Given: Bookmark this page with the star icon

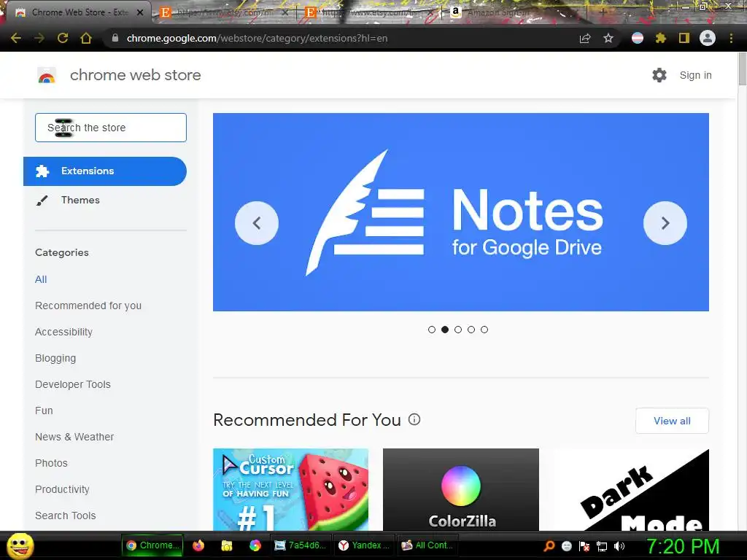Looking at the screenshot, I should point(608,38).
